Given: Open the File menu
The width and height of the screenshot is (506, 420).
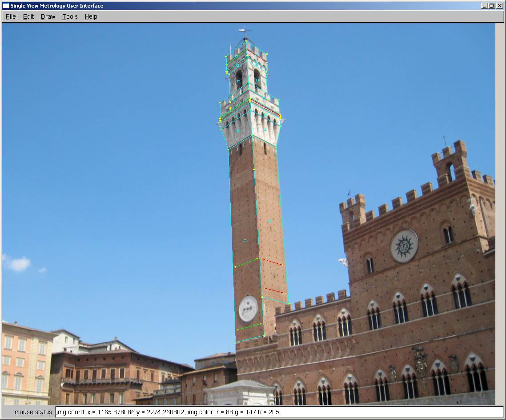Looking at the screenshot, I should pyautogui.click(x=11, y=16).
